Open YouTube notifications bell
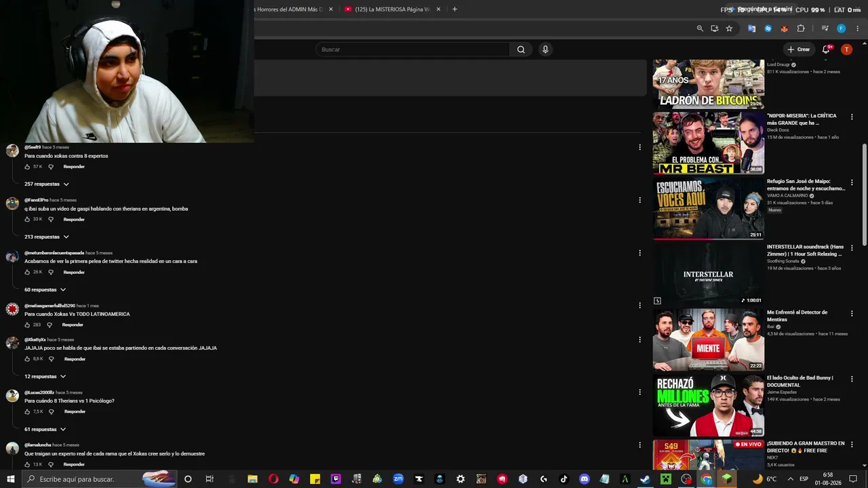Screen dimensions: 868x488 (826, 49)
